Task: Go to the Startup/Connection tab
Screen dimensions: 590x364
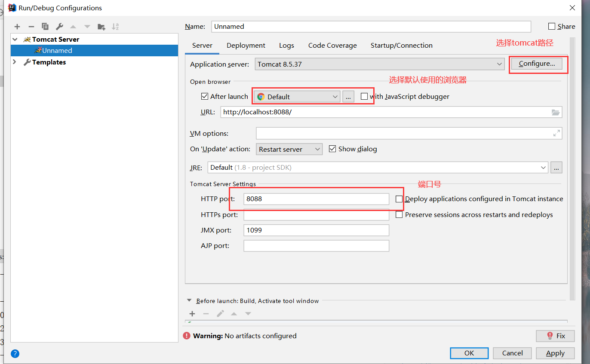Action: click(x=402, y=46)
